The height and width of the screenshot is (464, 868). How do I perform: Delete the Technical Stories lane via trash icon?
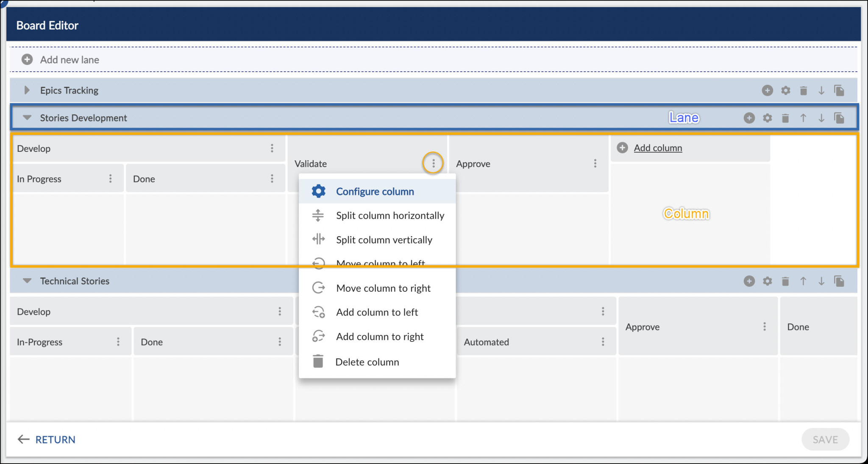(785, 281)
